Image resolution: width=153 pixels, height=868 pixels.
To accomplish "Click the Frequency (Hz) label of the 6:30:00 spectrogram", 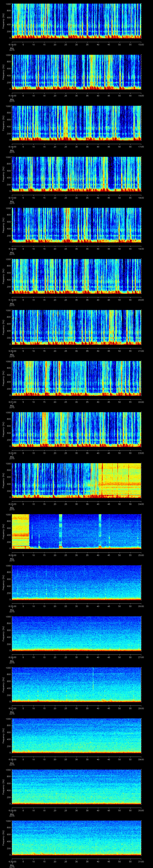I will (x=4, y=837).
